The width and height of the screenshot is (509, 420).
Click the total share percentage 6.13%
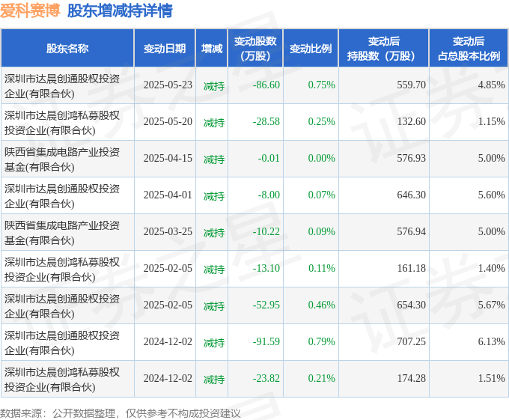click(x=492, y=342)
